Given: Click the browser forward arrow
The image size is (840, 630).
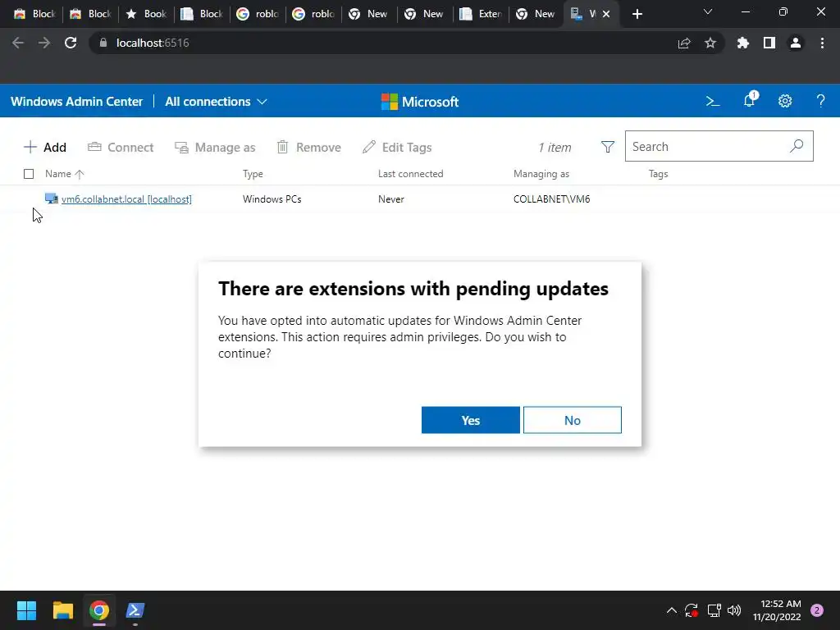Looking at the screenshot, I should click(44, 43).
